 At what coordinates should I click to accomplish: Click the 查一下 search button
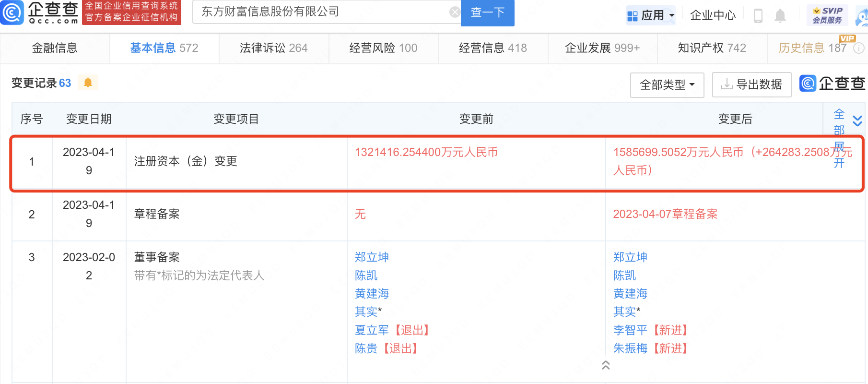487,12
